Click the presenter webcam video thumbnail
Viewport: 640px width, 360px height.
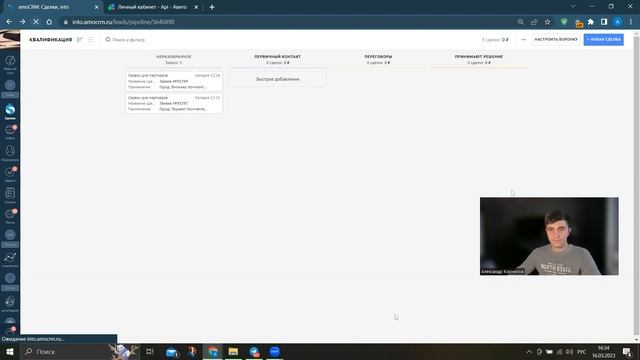point(549,236)
